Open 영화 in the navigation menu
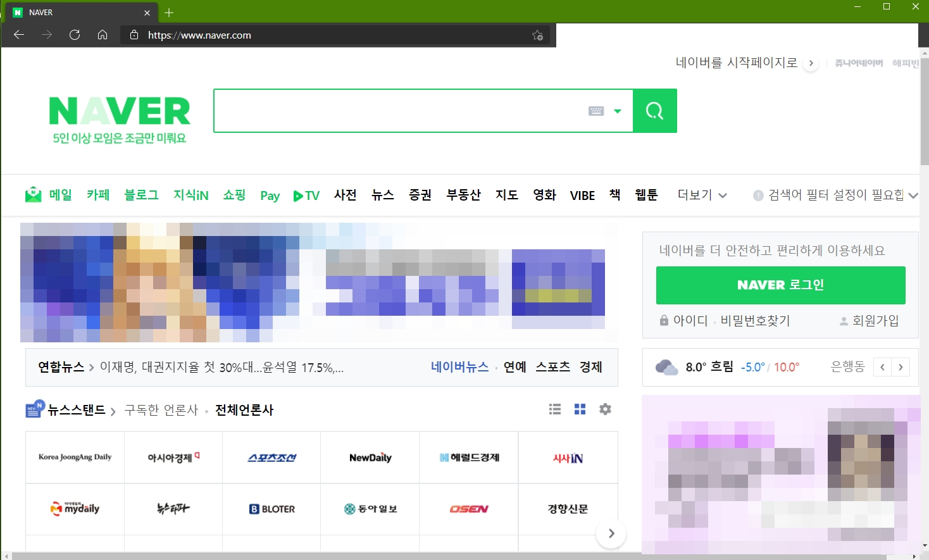Image resolution: width=929 pixels, height=560 pixels. click(x=544, y=195)
